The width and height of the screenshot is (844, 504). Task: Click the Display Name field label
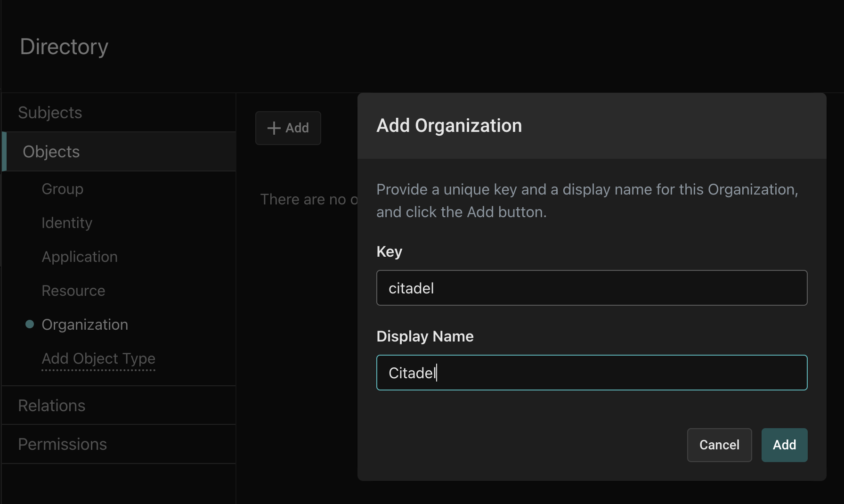(x=425, y=336)
